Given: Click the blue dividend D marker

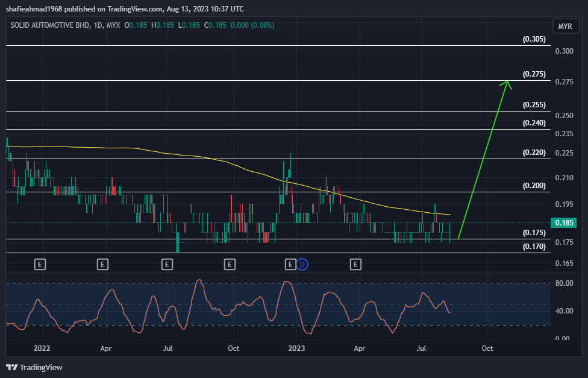Looking at the screenshot, I should [302, 265].
